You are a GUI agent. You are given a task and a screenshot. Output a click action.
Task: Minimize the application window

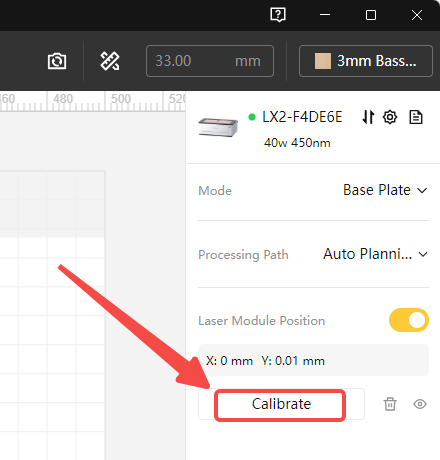click(x=325, y=15)
